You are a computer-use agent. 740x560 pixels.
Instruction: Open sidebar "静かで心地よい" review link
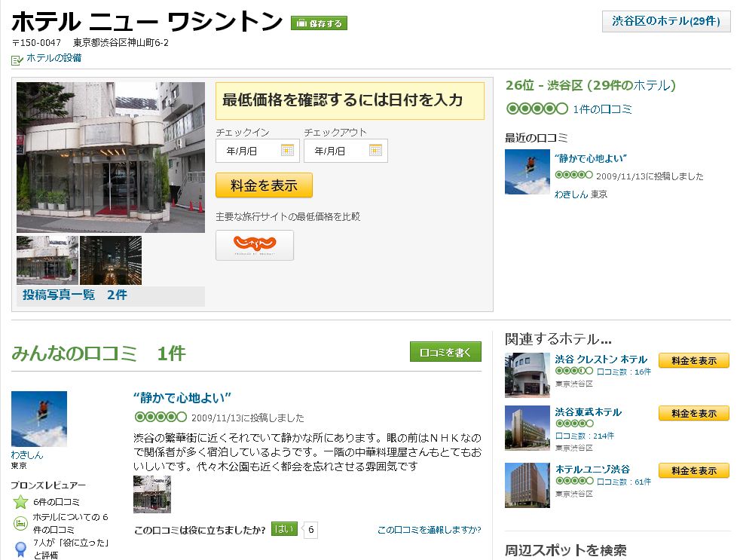coord(591,158)
